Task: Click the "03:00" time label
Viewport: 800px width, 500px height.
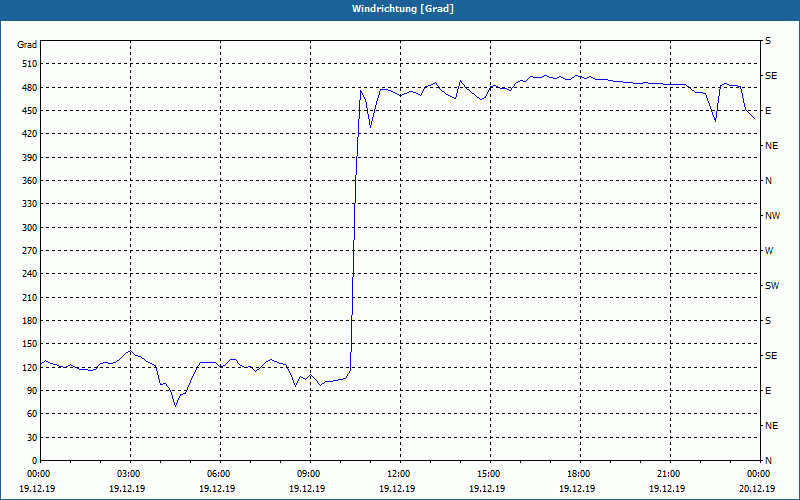Action: click(x=130, y=474)
